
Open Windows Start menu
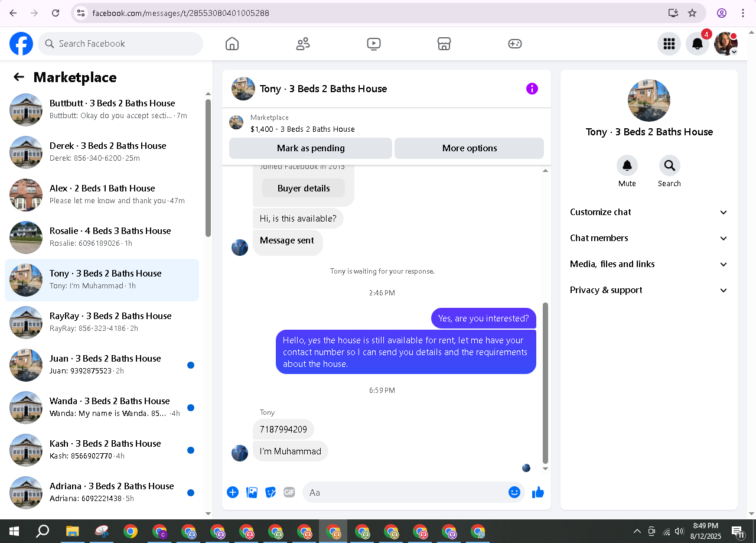pos(14,531)
